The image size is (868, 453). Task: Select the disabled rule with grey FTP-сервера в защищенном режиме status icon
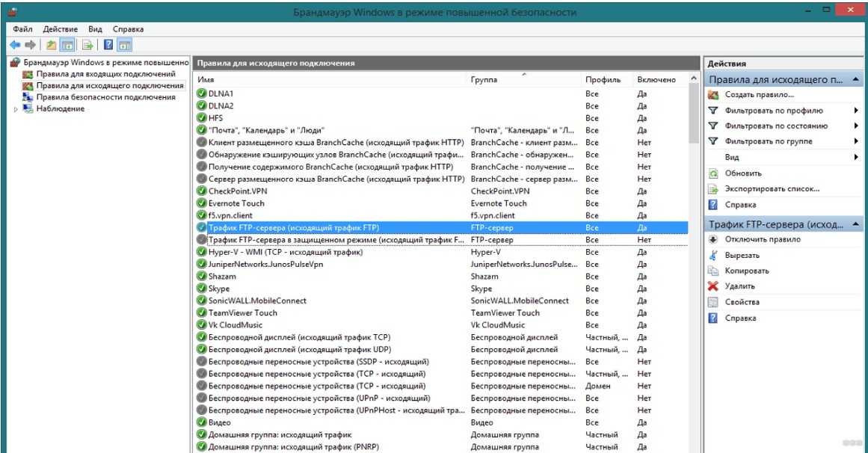(x=201, y=240)
